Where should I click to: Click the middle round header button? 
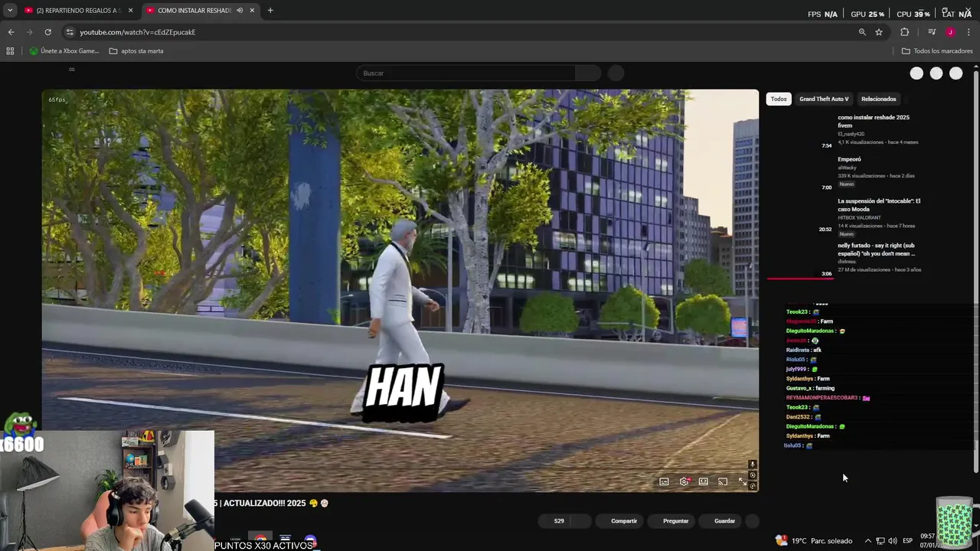click(x=936, y=73)
